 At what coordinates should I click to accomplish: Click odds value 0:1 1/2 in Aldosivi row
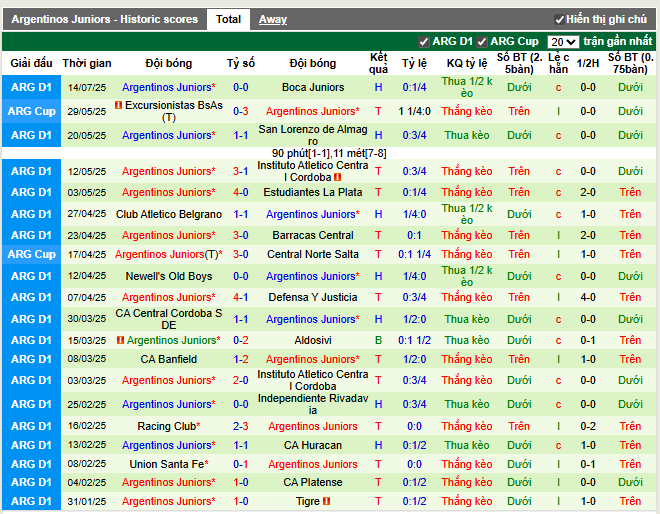tap(415, 340)
